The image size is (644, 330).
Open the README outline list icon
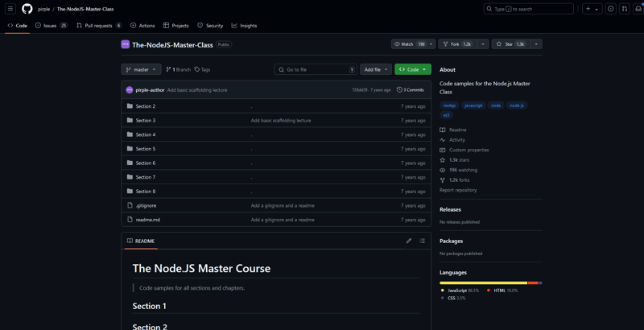(423, 241)
